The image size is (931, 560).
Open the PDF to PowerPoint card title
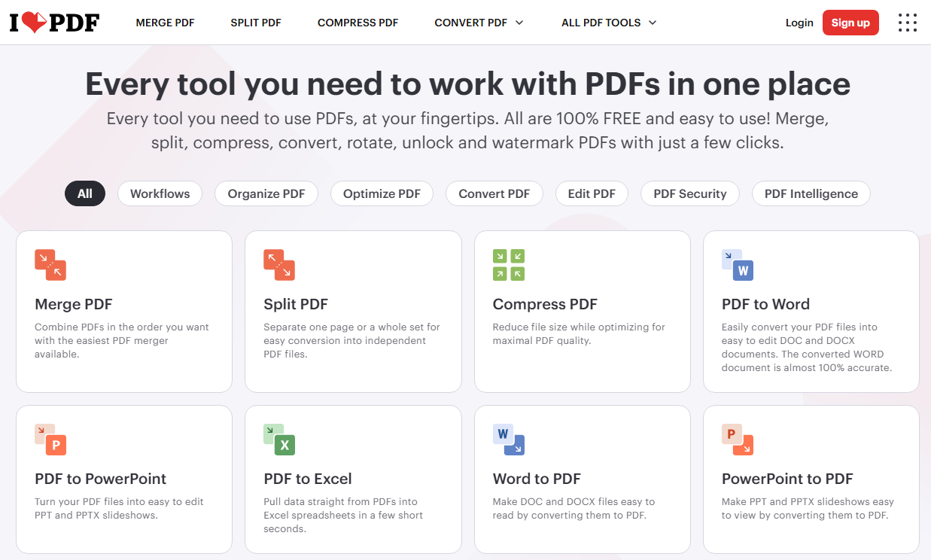coord(101,479)
